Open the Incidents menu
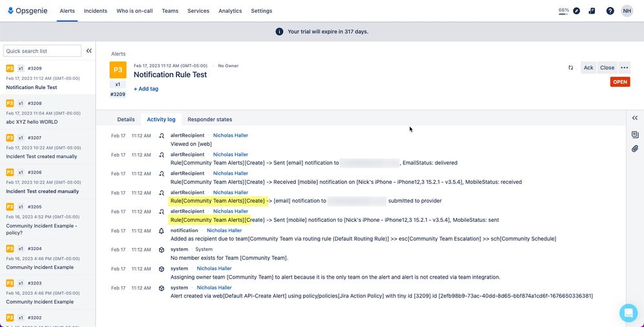 pyautogui.click(x=95, y=11)
